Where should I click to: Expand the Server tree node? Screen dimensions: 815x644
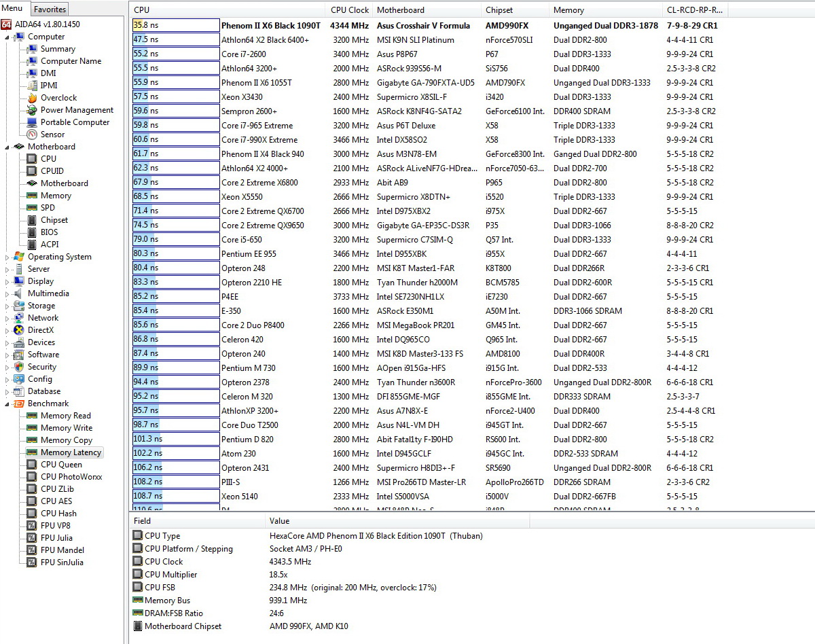(7, 269)
